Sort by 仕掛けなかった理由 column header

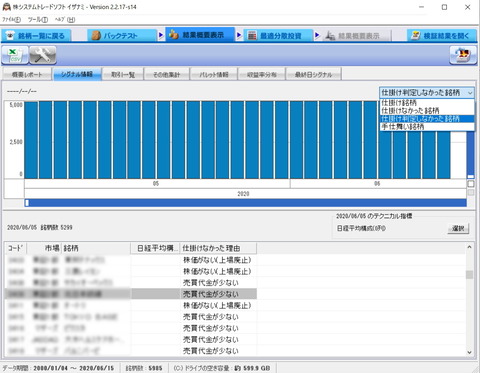pos(218,248)
